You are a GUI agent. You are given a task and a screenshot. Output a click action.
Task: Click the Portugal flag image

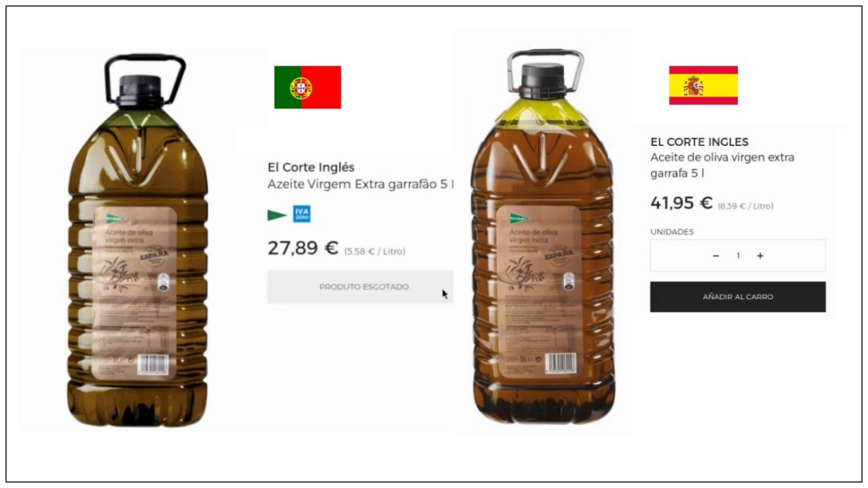(x=307, y=87)
